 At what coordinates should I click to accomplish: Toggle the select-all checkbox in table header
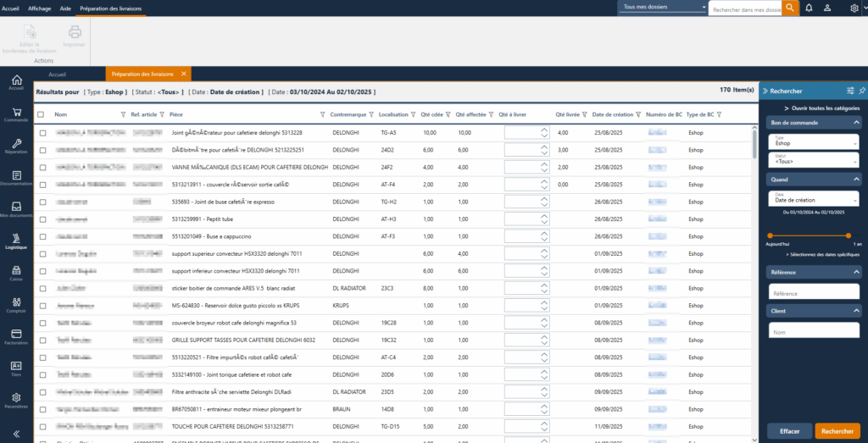tap(41, 114)
